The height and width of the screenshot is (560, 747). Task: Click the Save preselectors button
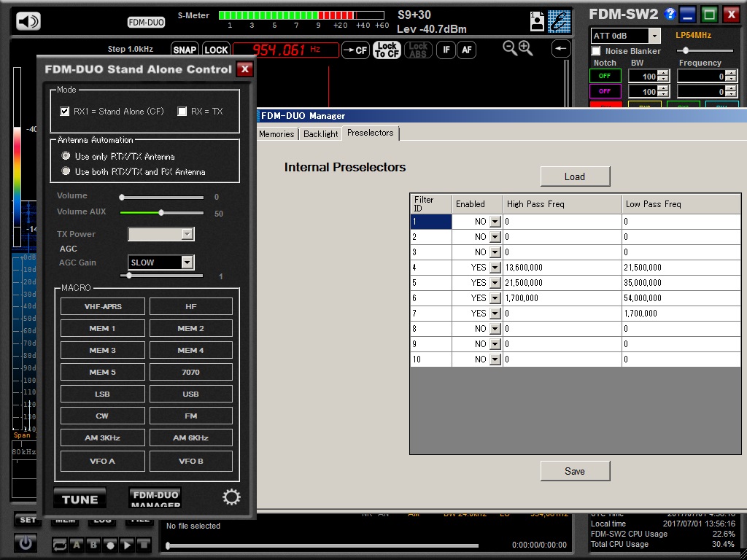coord(575,471)
